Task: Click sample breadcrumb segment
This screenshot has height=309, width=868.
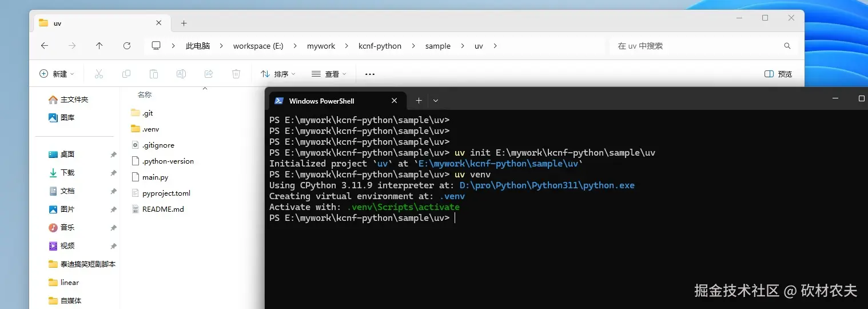Action: click(x=438, y=46)
